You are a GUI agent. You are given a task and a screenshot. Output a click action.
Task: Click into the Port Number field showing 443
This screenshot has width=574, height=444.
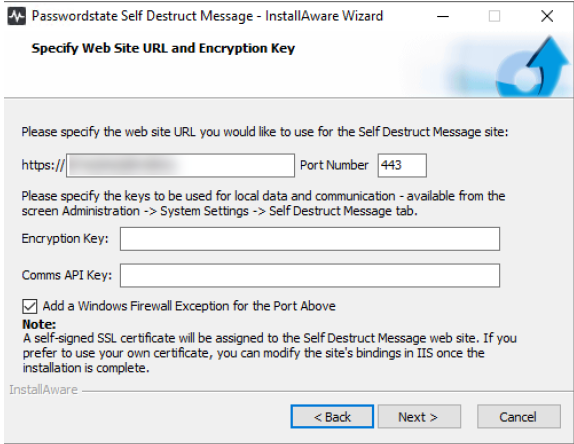402,165
